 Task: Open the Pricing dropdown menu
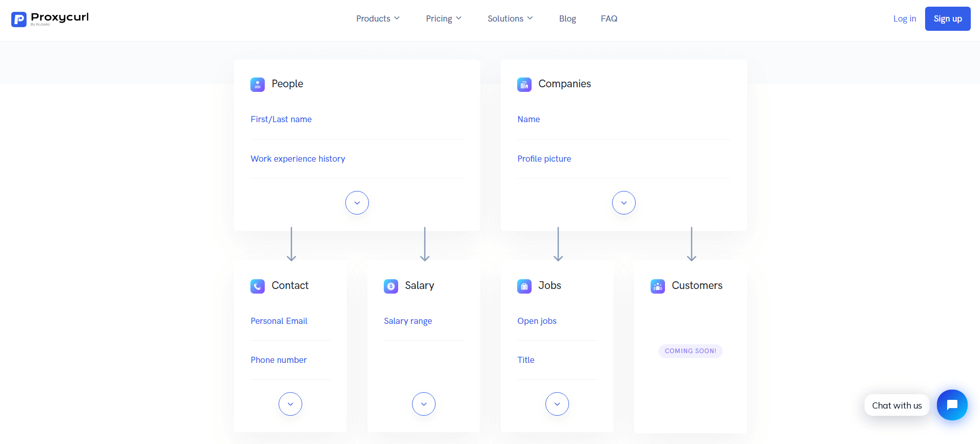[443, 18]
